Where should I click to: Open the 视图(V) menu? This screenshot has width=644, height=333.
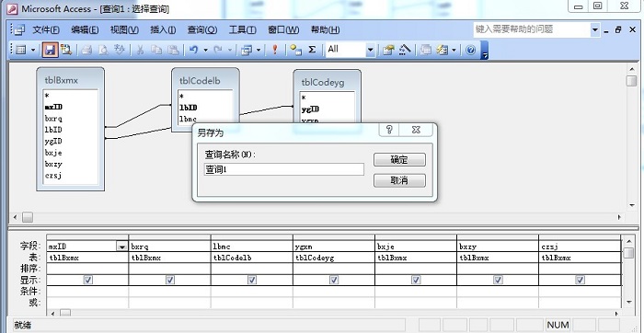[x=124, y=29]
